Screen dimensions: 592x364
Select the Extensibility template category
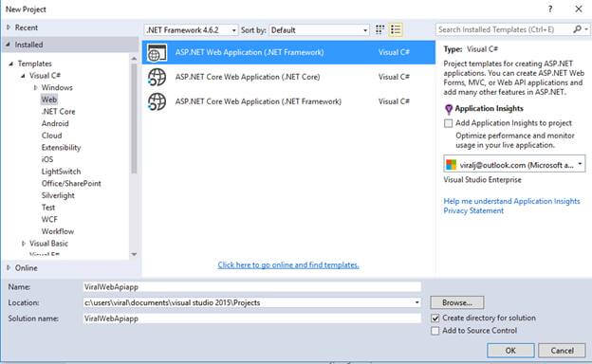(61, 148)
